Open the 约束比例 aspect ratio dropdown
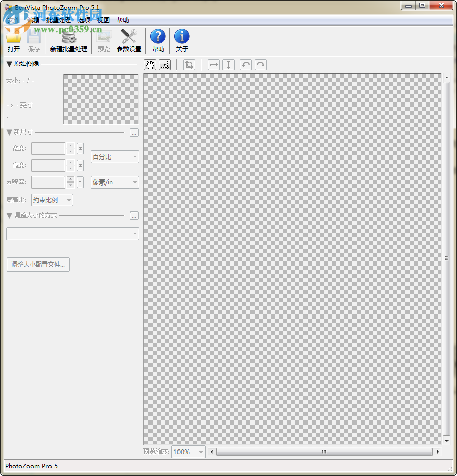Image resolution: width=457 pixels, height=476 pixels. tap(52, 200)
